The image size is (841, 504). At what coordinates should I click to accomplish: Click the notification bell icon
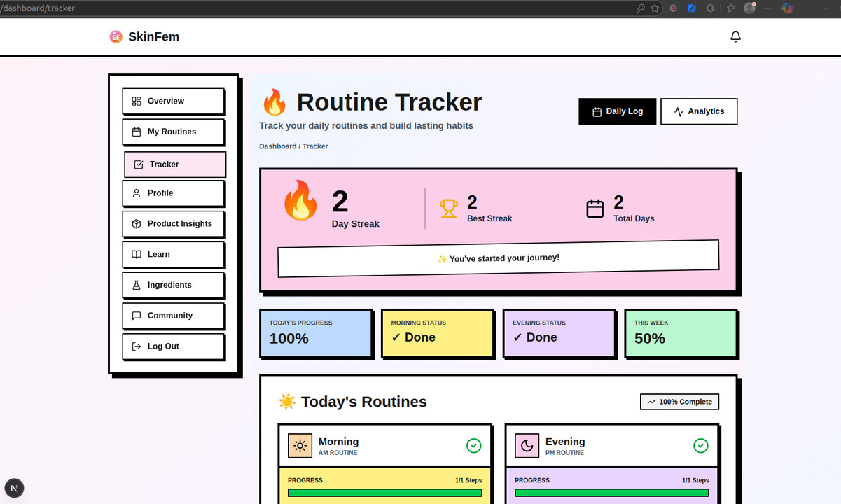pos(735,36)
